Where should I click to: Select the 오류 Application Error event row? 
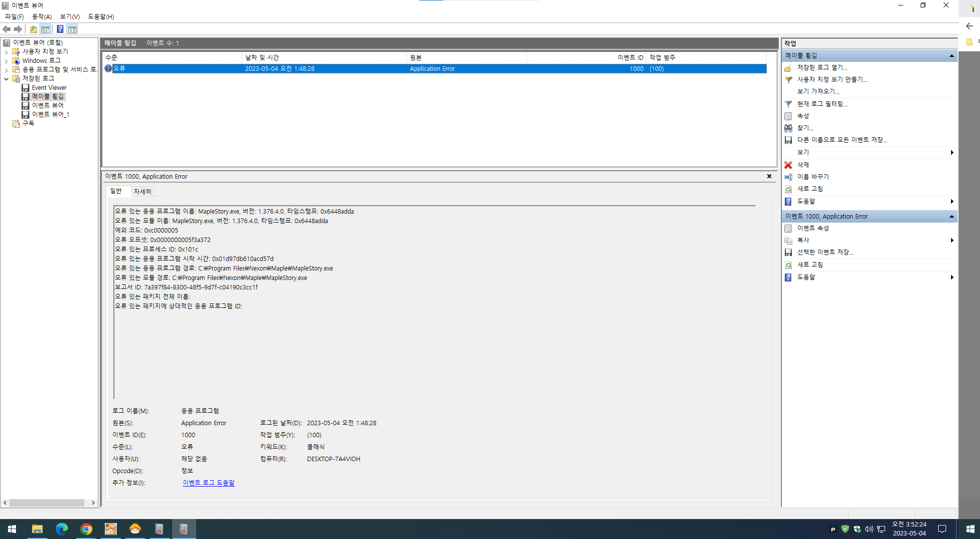(x=435, y=69)
